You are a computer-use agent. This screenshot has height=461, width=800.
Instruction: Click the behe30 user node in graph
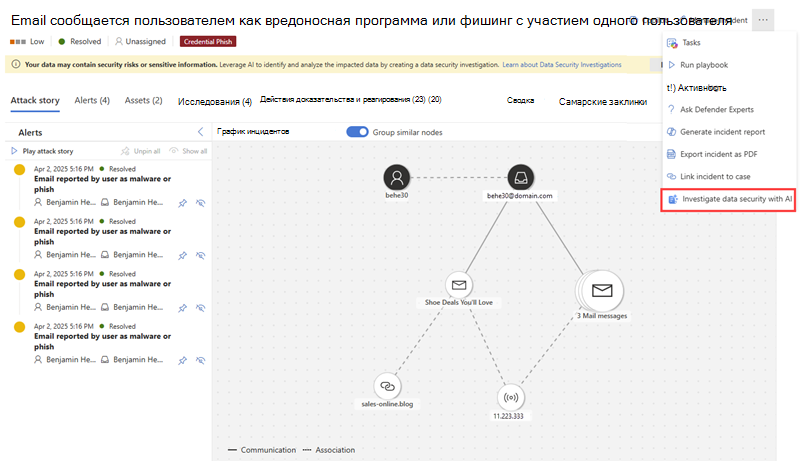396,177
